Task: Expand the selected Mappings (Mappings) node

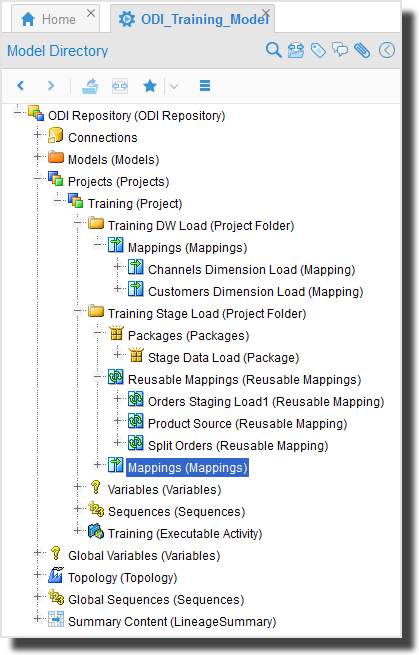Action: (97, 465)
